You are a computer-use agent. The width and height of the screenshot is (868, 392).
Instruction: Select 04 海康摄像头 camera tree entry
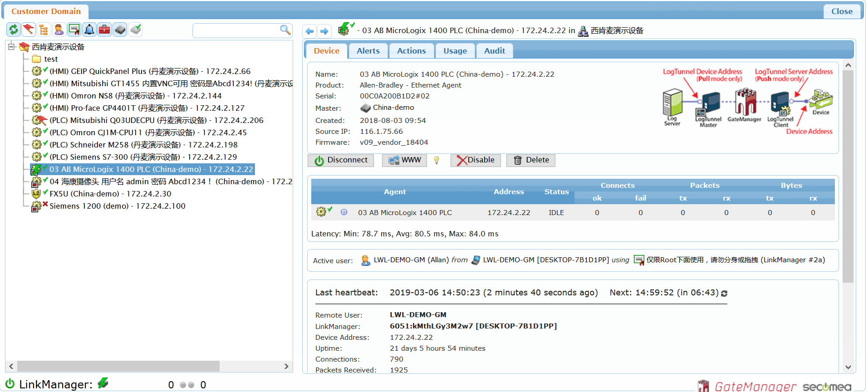[171, 181]
